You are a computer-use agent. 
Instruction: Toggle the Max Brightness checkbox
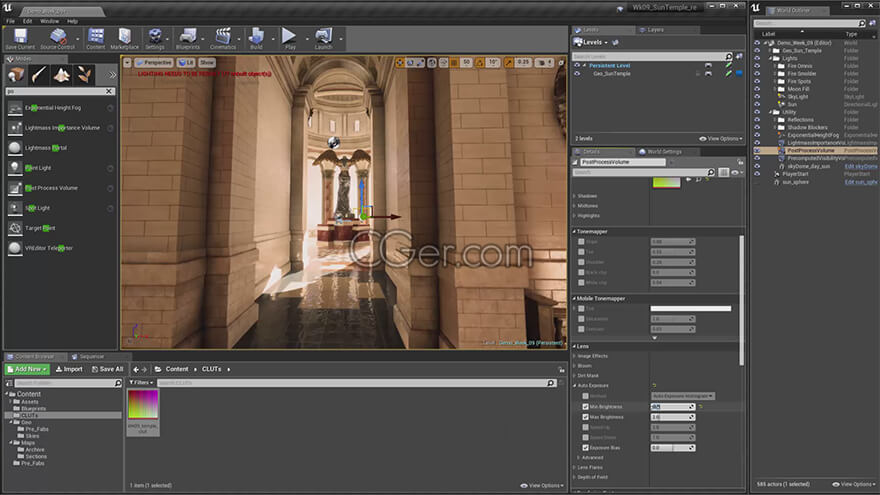[585, 417]
